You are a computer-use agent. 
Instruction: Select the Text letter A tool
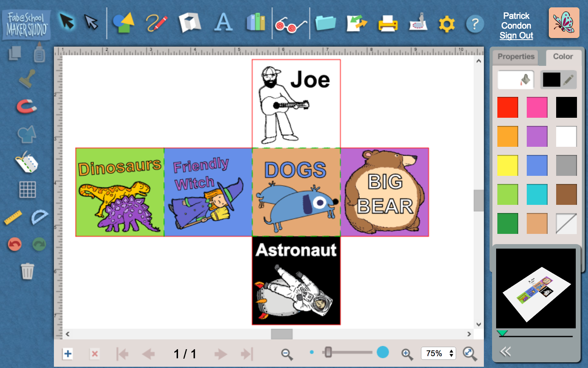click(x=223, y=22)
